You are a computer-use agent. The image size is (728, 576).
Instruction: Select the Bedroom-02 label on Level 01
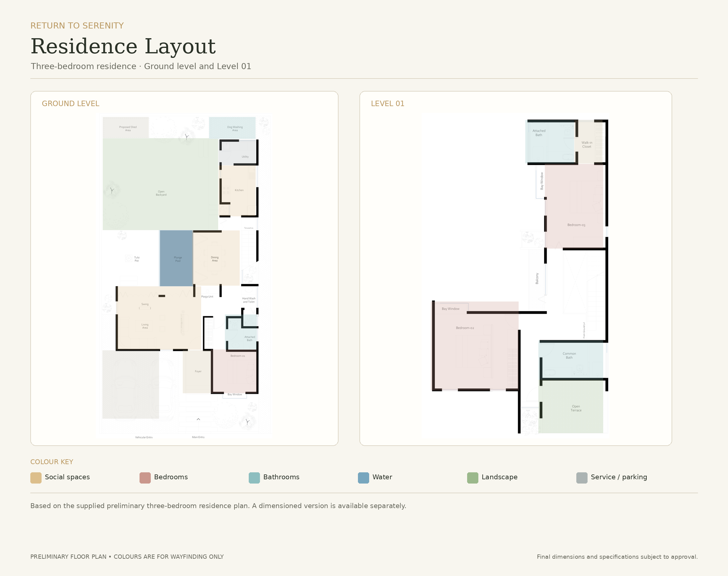click(x=465, y=328)
